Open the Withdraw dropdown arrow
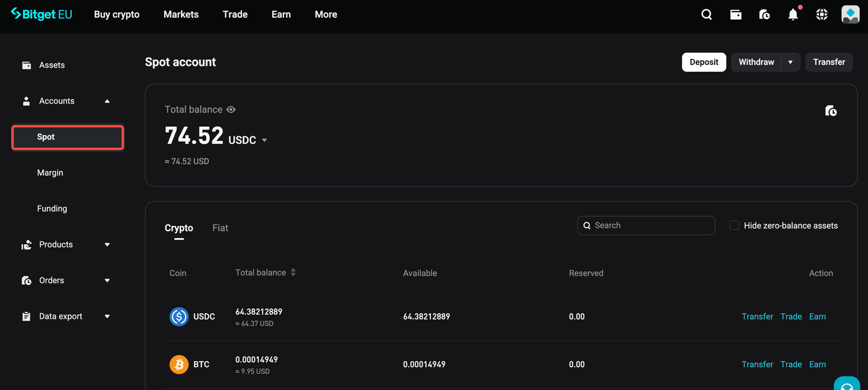868x390 pixels. (791, 62)
